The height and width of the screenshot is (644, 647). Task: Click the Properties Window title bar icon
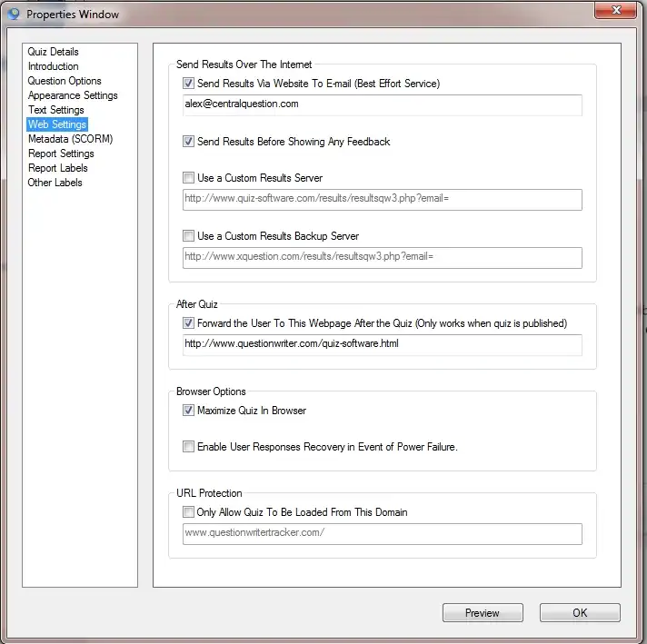pyautogui.click(x=13, y=15)
